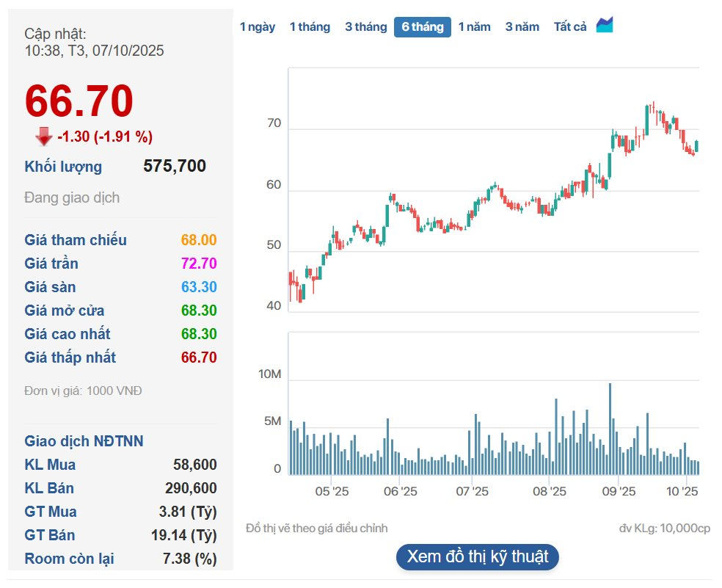Switch to the 1 tháng range
722x588 pixels.
coord(310,27)
